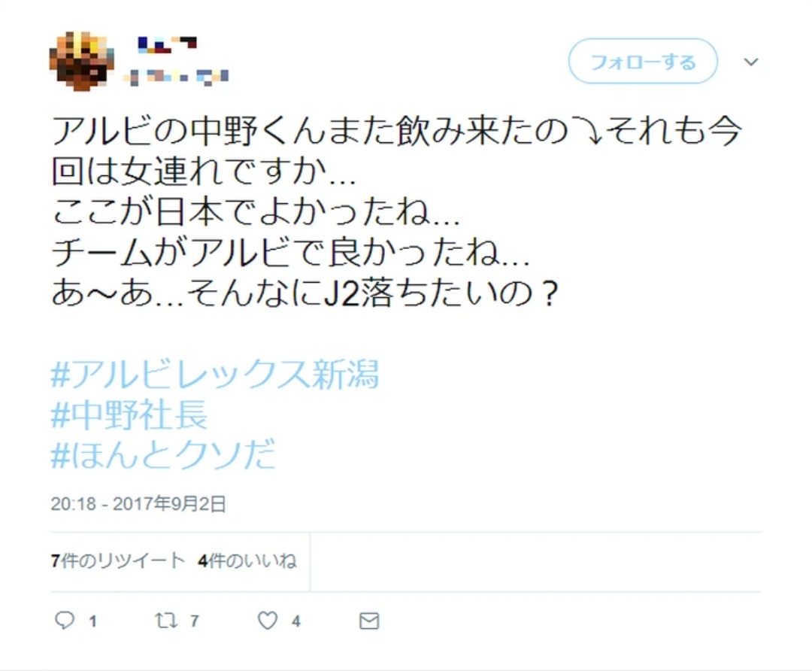Open the 20:18 - 2017年9月2日 timestamp link
The height and width of the screenshot is (671, 812).
tap(138, 504)
